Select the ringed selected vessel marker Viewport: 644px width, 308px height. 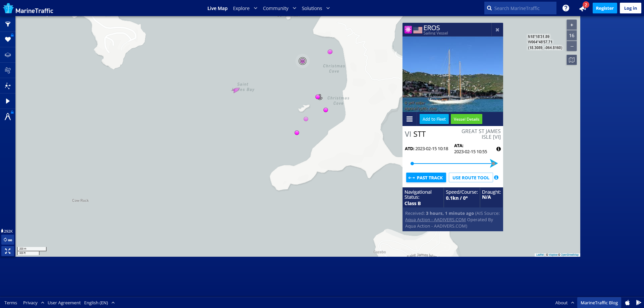pos(303,61)
